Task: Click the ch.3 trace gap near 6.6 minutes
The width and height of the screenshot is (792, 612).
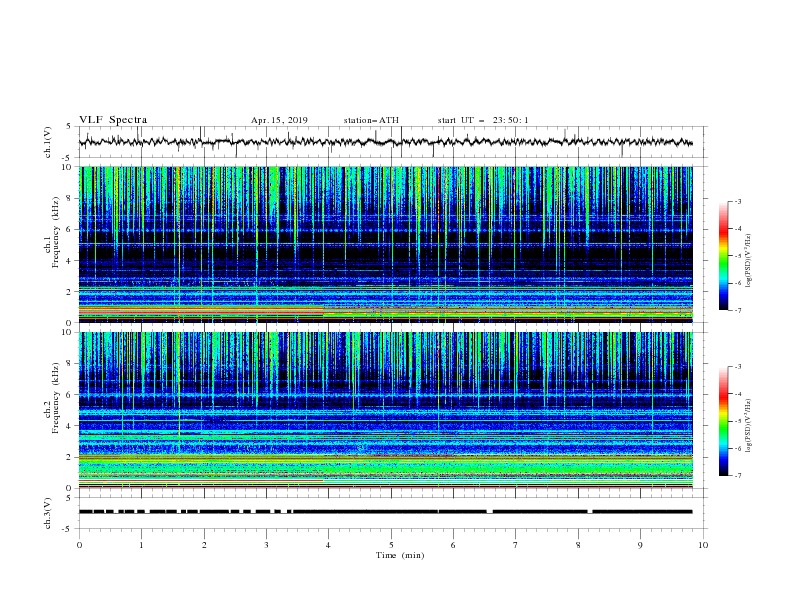Action: click(x=489, y=512)
